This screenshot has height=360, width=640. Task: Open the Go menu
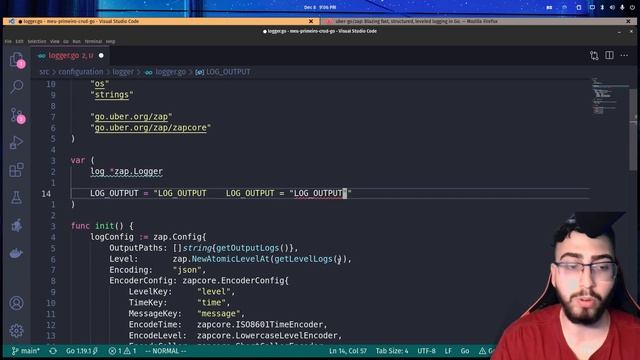coord(66,41)
